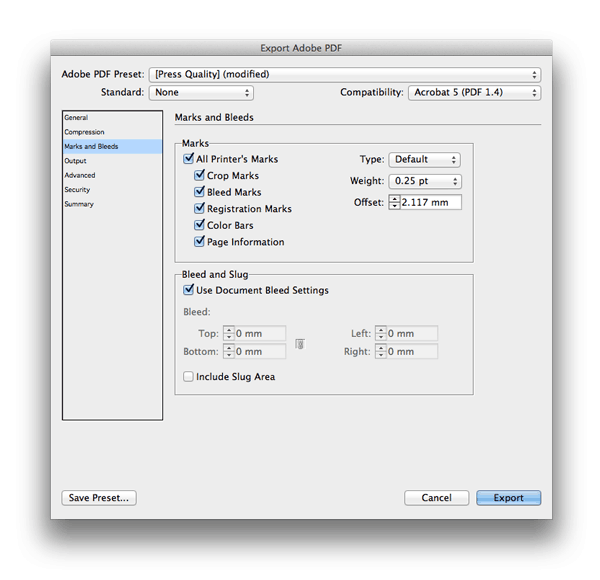Click the Top bleed stepper arrows

229,333
